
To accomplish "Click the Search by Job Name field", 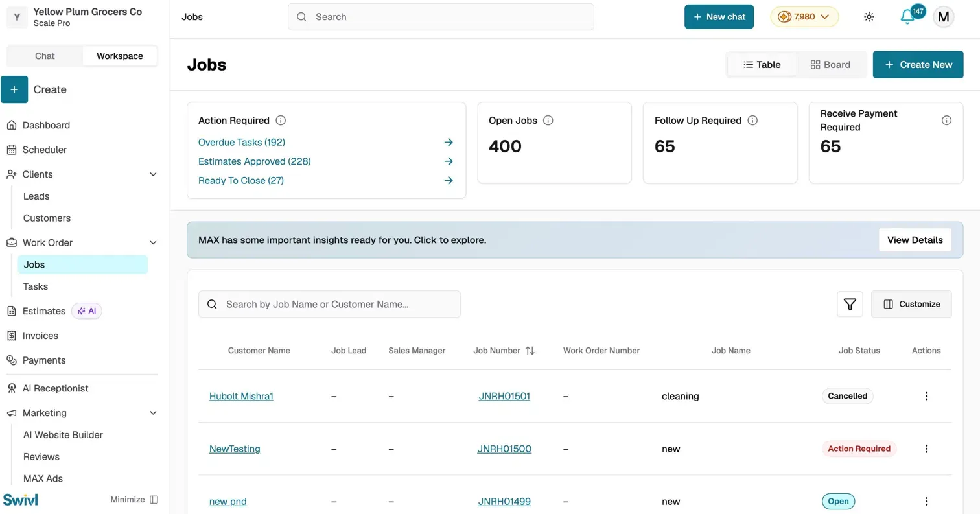I will (x=329, y=304).
